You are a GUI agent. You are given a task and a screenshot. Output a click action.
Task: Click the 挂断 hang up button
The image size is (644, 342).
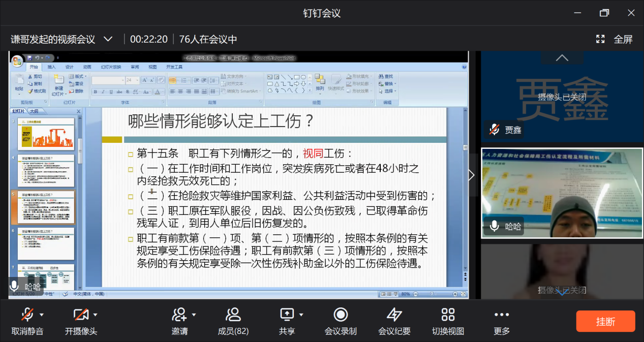click(x=605, y=320)
